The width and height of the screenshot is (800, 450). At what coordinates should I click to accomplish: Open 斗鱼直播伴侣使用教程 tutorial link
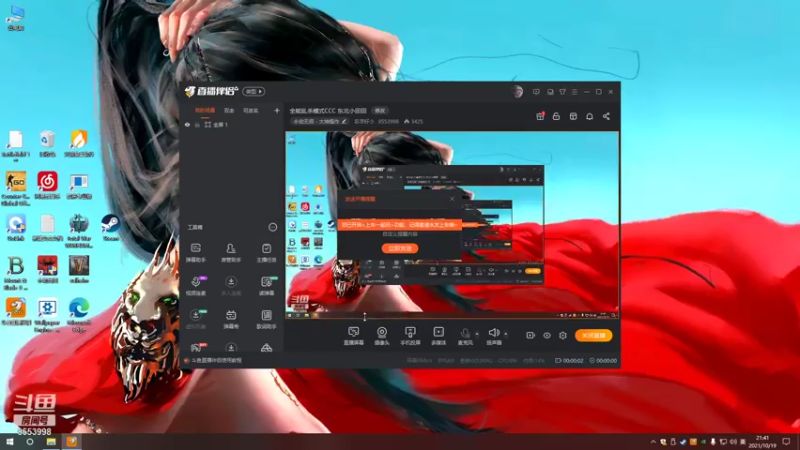pyautogui.click(x=217, y=360)
